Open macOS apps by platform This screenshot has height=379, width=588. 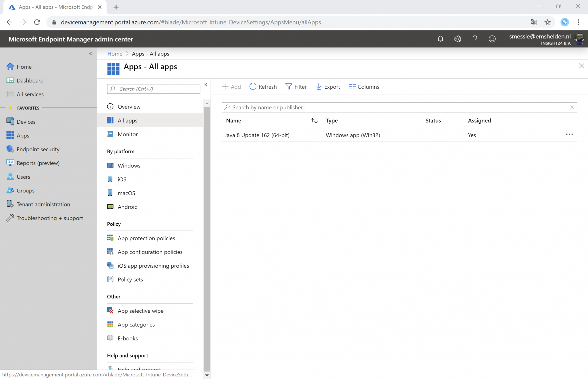(x=126, y=193)
